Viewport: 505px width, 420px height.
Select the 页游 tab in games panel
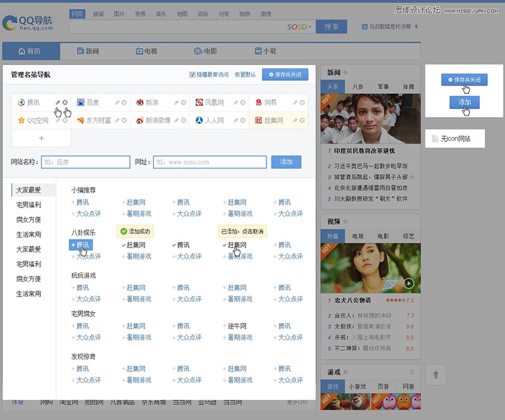coord(383,387)
